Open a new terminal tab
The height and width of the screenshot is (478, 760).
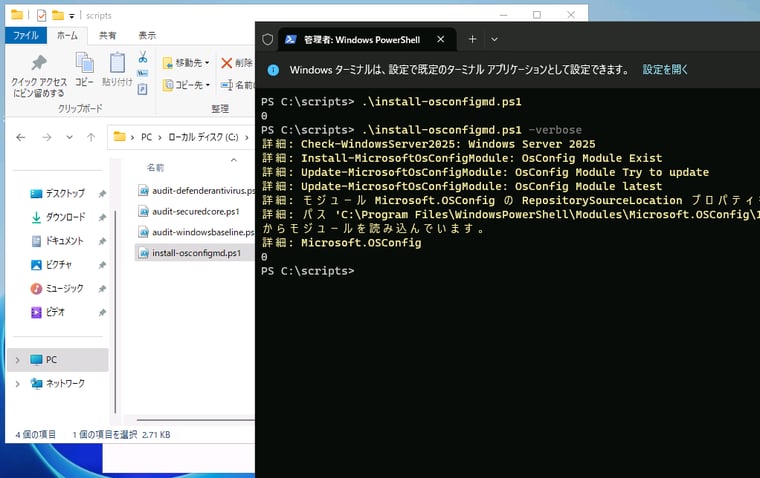pos(472,39)
